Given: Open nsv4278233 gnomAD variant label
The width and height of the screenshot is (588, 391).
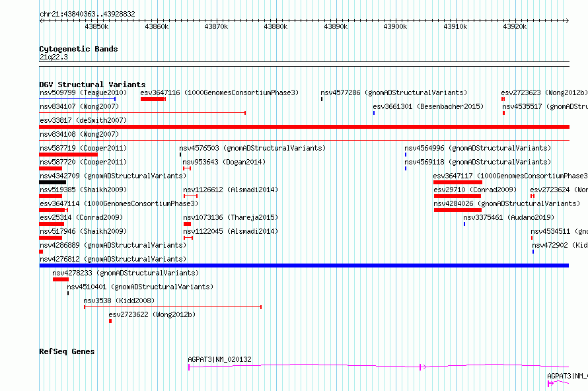Looking at the screenshot, I should 126,273.
